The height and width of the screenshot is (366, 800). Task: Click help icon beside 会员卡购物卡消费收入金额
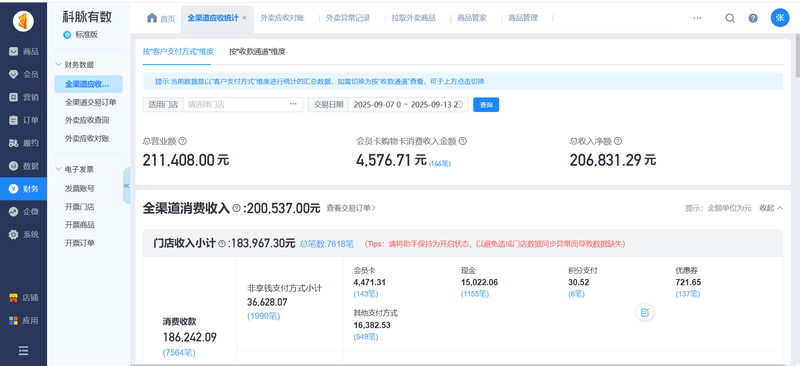462,141
